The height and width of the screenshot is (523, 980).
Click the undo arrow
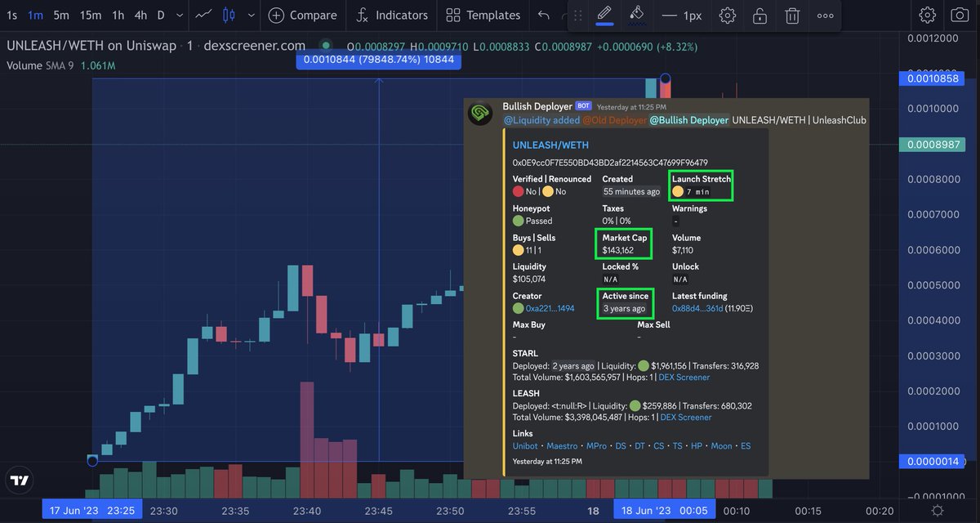tap(545, 15)
